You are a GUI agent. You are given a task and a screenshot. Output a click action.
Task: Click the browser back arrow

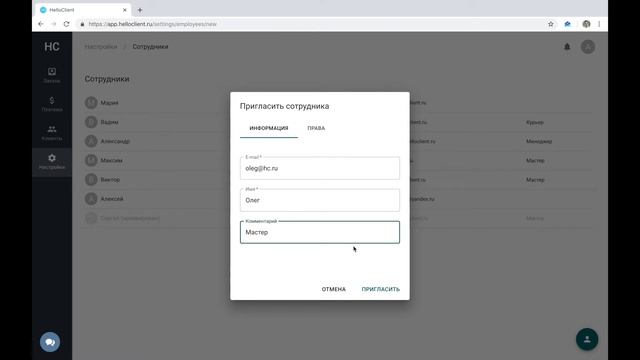tap(41, 24)
